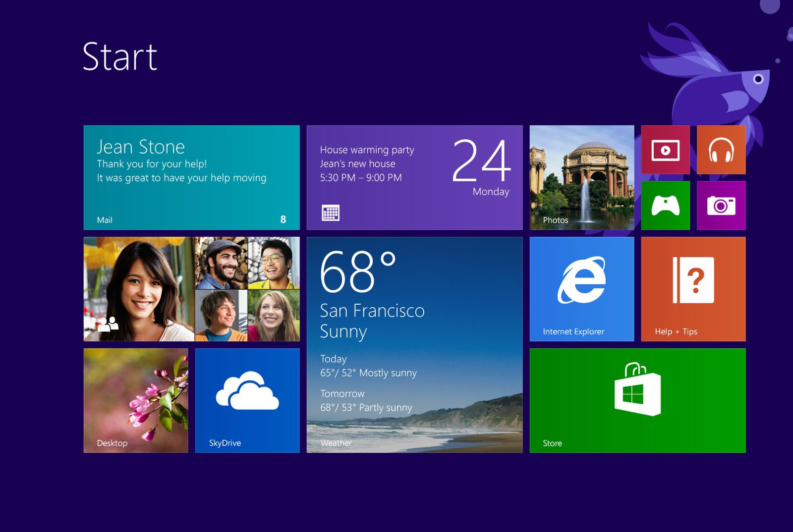Click the Calendar grid icon
Screen dimensions: 793x532
pos(331,213)
